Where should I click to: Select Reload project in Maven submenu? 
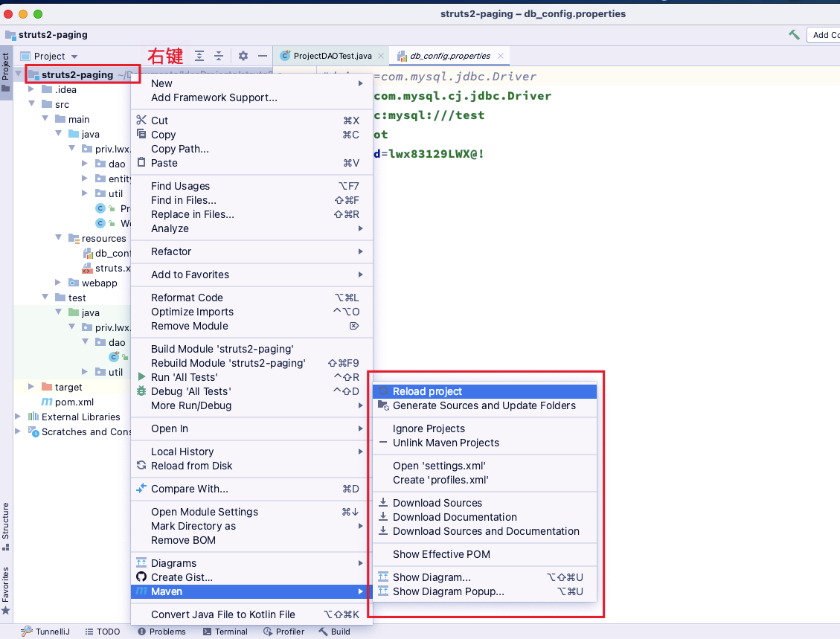coord(484,391)
